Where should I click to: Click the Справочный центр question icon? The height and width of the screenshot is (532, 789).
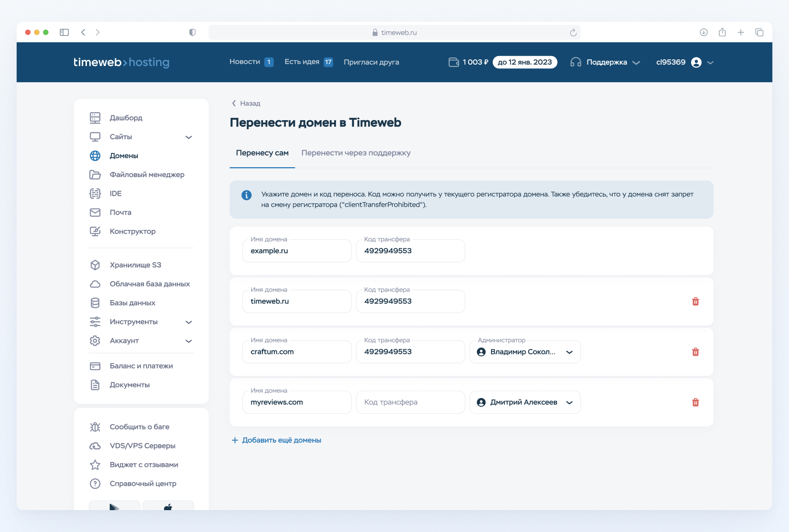(x=95, y=484)
